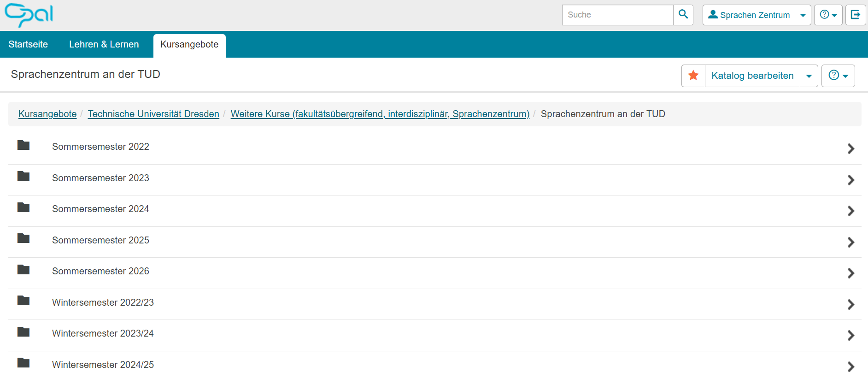
Task: Expand dropdown arrow next to Sprachen Zentrum
Action: pos(803,15)
